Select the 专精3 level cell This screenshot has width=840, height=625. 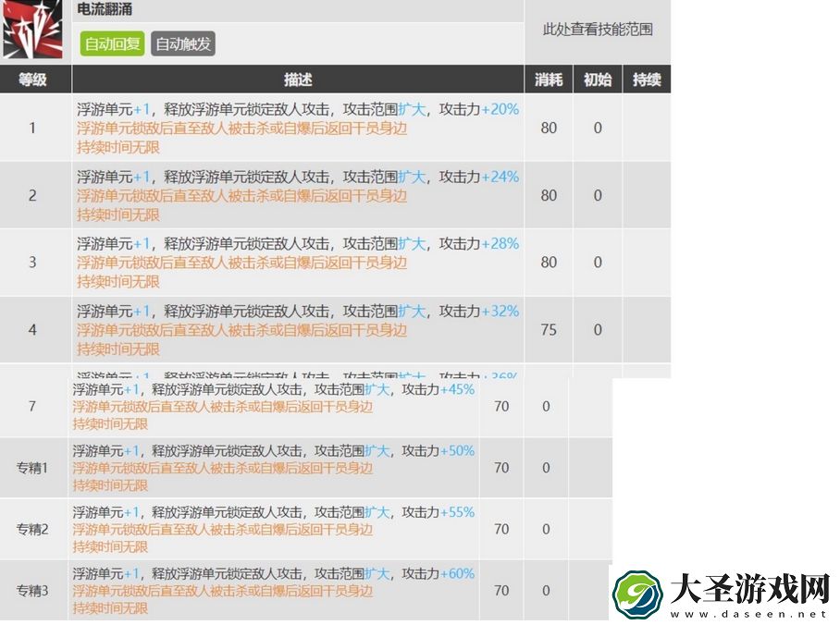pos(32,591)
